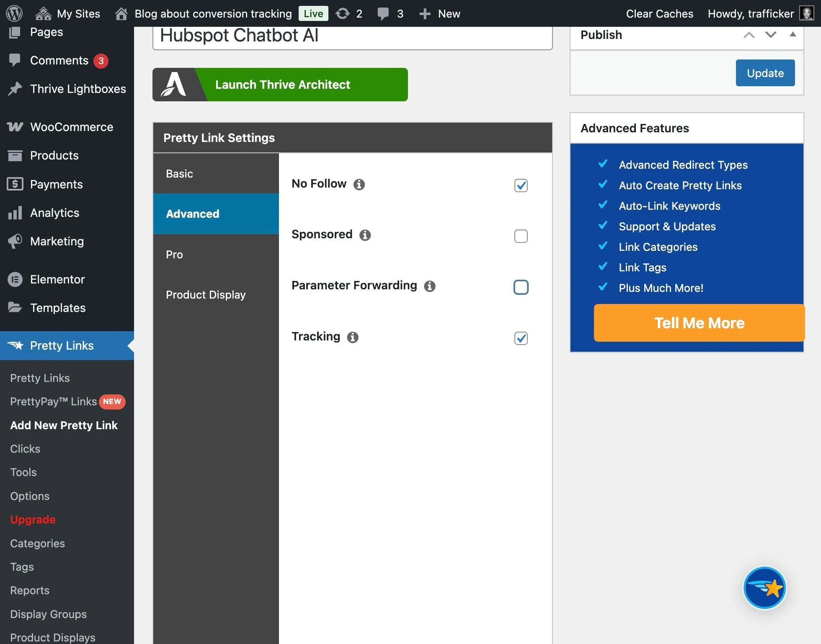Enable the Parameter Forwarding checkbox
821x644 pixels.
point(521,287)
